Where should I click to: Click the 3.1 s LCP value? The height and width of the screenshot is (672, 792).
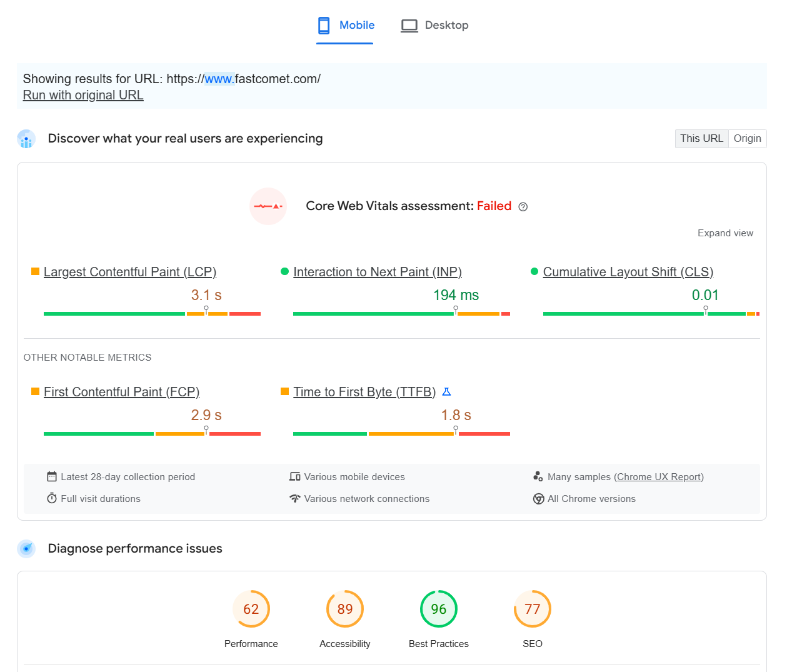(x=206, y=295)
